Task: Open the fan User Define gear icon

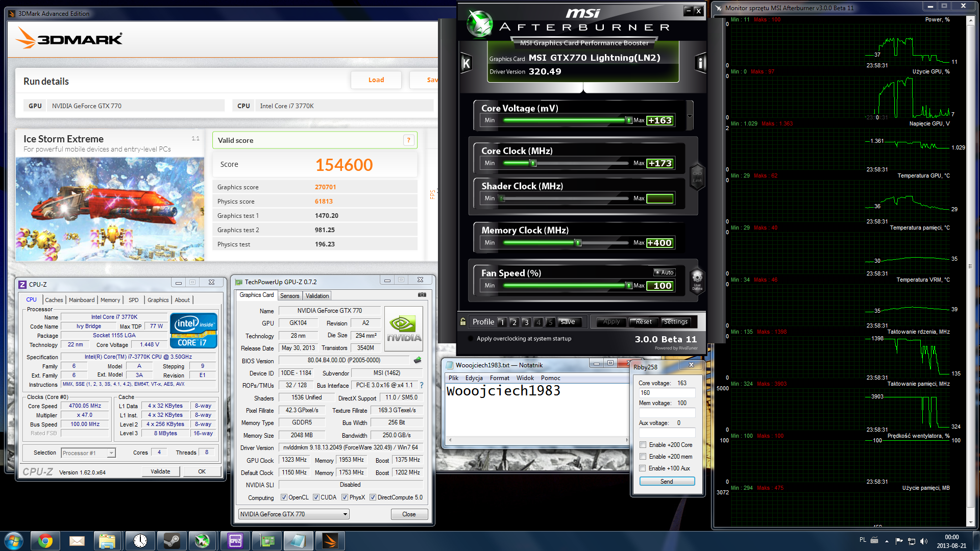Action: coord(697,281)
